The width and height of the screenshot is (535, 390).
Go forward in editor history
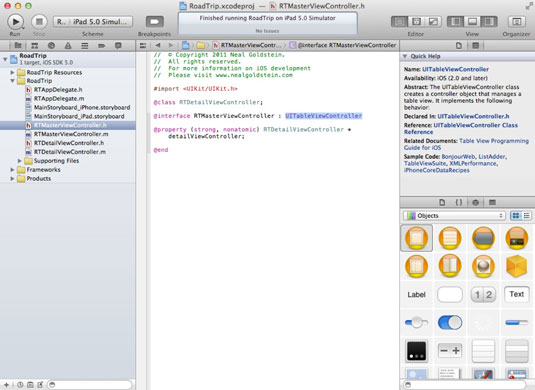[x=171, y=45]
